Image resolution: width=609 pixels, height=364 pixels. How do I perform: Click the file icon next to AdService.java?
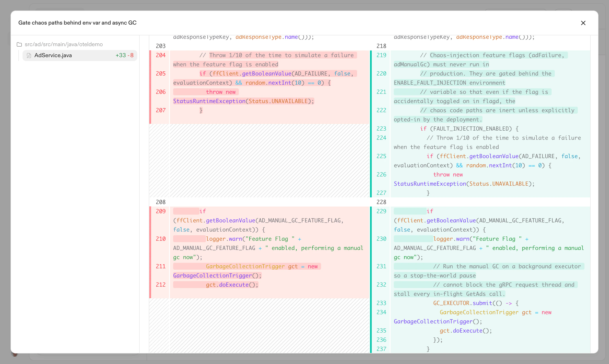pyautogui.click(x=29, y=55)
